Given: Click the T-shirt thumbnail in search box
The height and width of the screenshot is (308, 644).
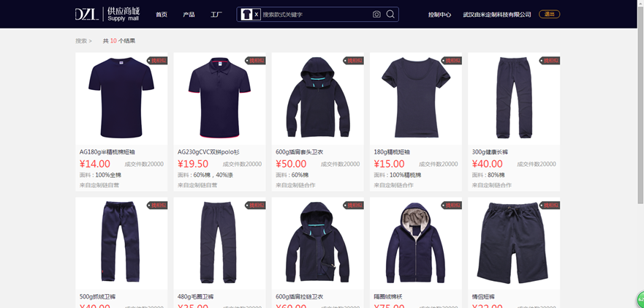Looking at the screenshot, I should point(246,15).
